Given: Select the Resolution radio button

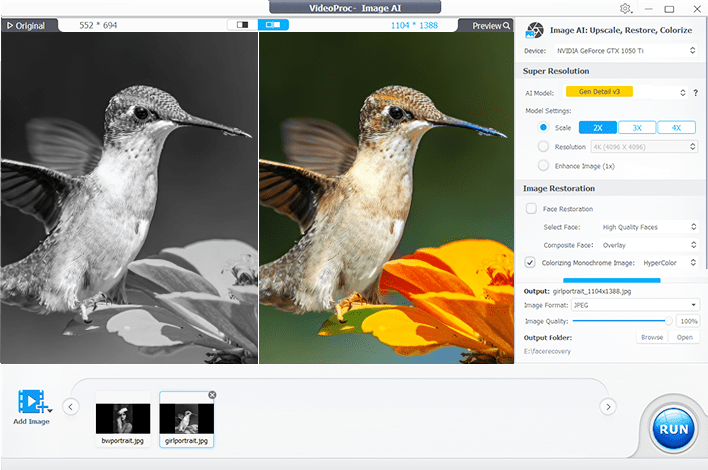Looking at the screenshot, I should pyautogui.click(x=543, y=146).
